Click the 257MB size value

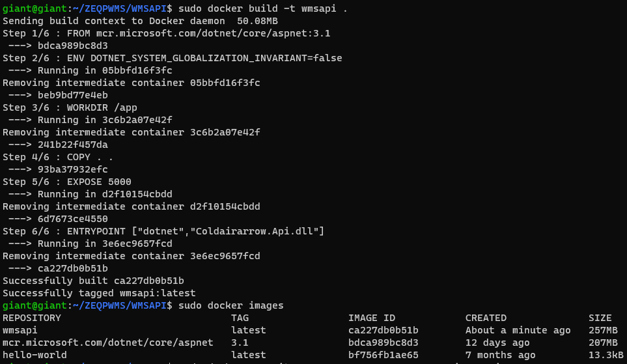click(603, 330)
